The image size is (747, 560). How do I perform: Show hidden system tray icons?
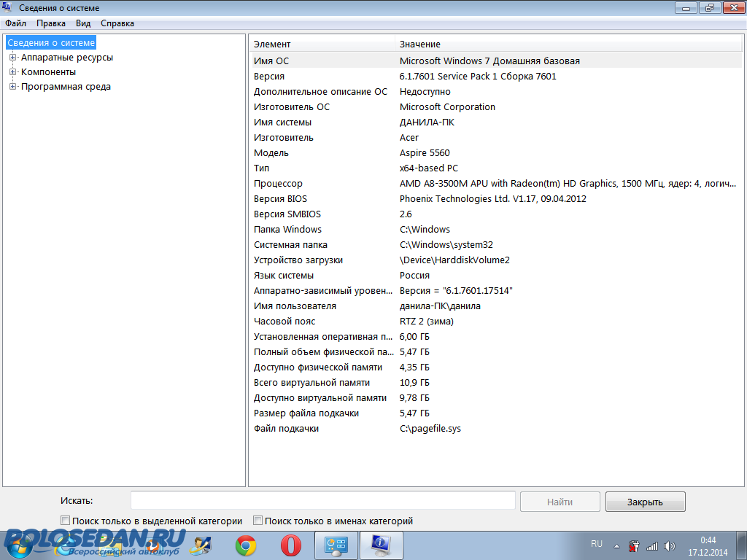[x=617, y=545]
